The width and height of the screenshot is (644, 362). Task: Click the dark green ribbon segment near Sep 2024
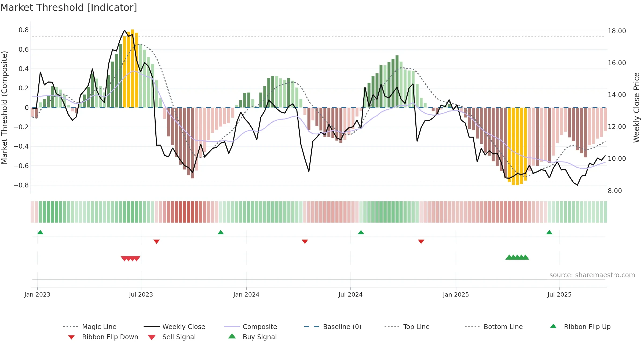(389, 212)
